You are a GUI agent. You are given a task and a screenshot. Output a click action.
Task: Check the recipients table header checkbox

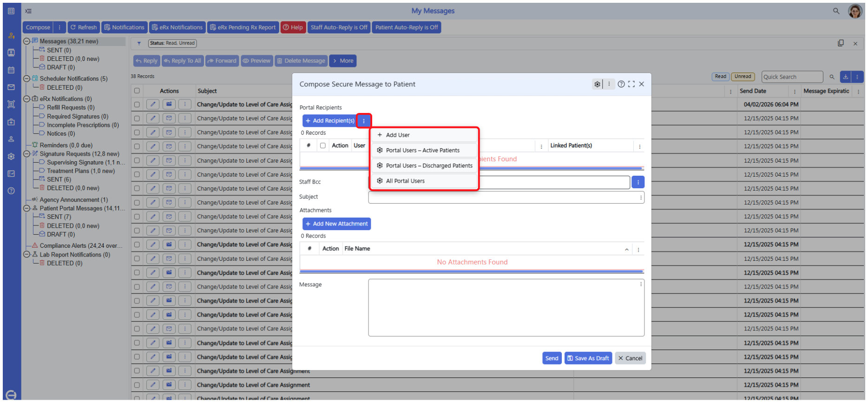pyautogui.click(x=322, y=145)
